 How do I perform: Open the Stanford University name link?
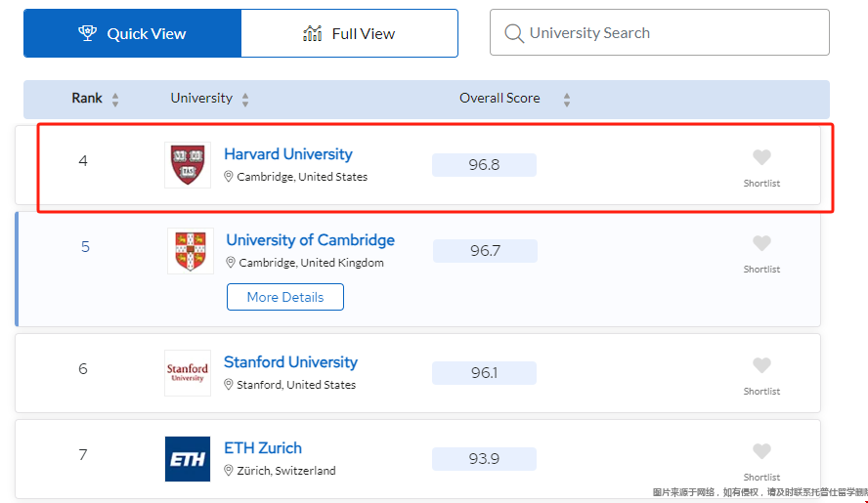[290, 362]
